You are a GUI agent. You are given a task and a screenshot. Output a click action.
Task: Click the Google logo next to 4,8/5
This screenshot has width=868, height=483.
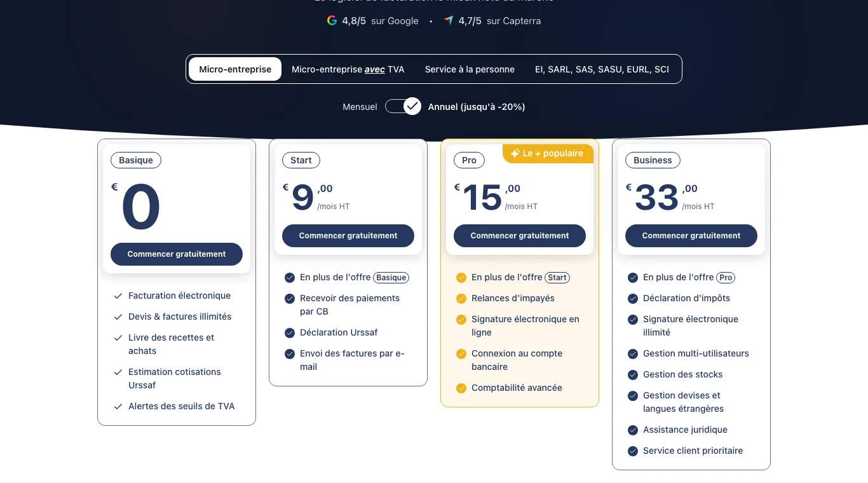pos(332,20)
